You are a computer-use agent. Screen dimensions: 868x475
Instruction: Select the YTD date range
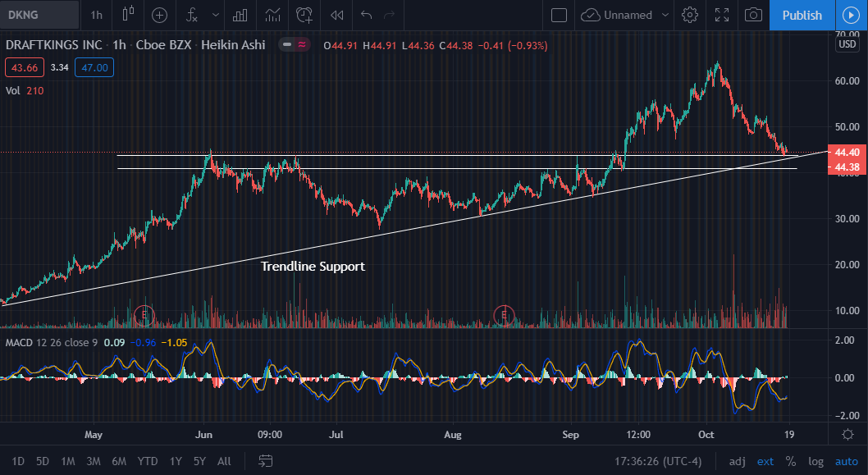pyautogui.click(x=147, y=461)
